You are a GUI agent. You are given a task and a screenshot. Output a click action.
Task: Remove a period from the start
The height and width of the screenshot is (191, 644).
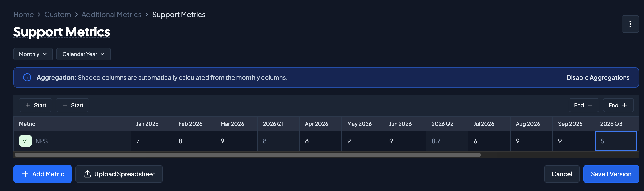72,105
